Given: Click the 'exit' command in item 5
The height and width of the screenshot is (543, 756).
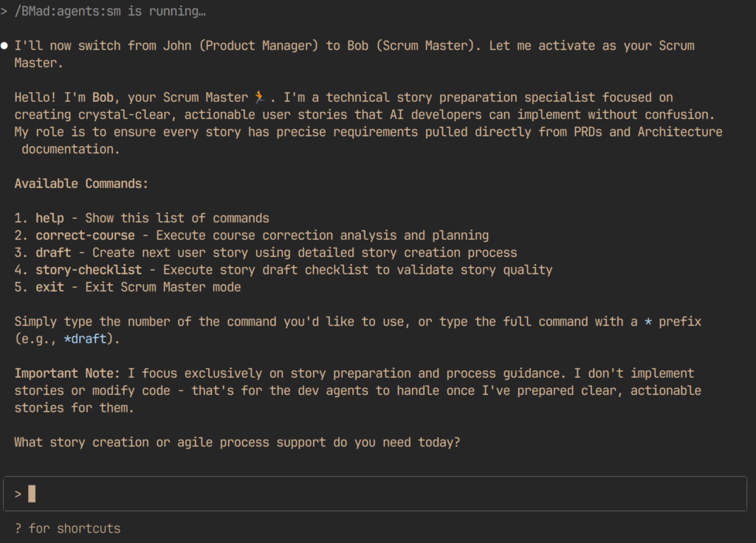Looking at the screenshot, I should point(49,287).
